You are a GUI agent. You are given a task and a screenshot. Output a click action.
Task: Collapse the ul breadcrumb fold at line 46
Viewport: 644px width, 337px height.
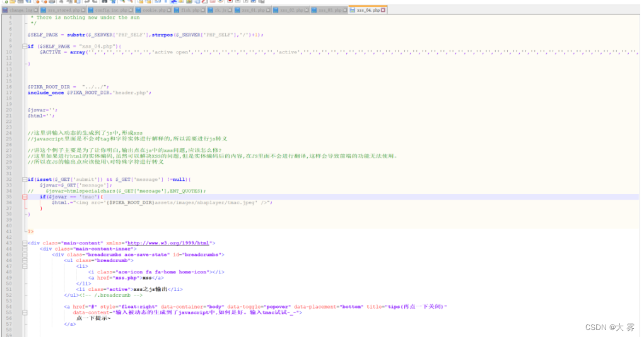tap(25, 260)
